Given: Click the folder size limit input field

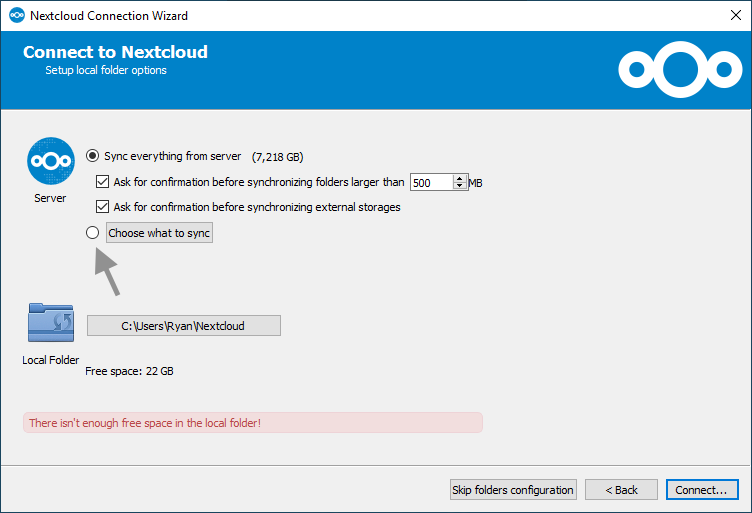Looking at the screenshot, I should tap(431, 183).
